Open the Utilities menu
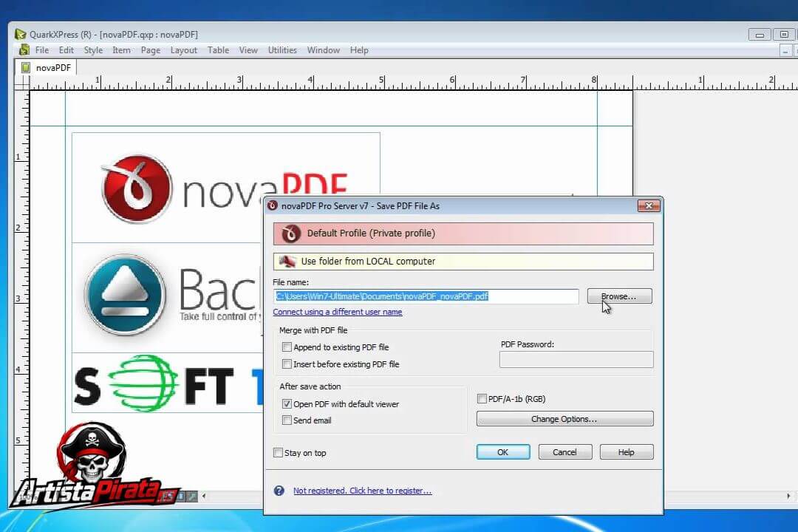Image resolution: width=798 pixels, height=532 pixels. coord(282,50)
